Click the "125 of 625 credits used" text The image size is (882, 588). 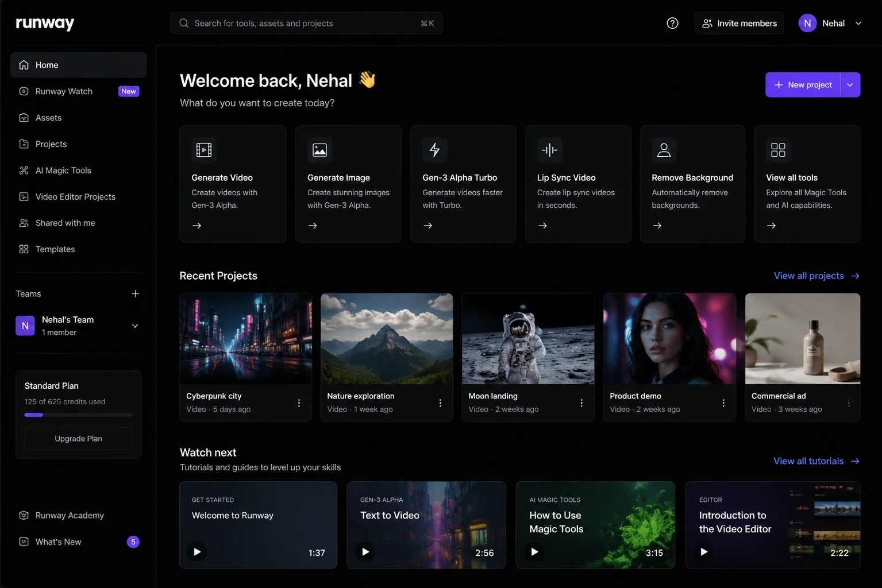point(65,402)
